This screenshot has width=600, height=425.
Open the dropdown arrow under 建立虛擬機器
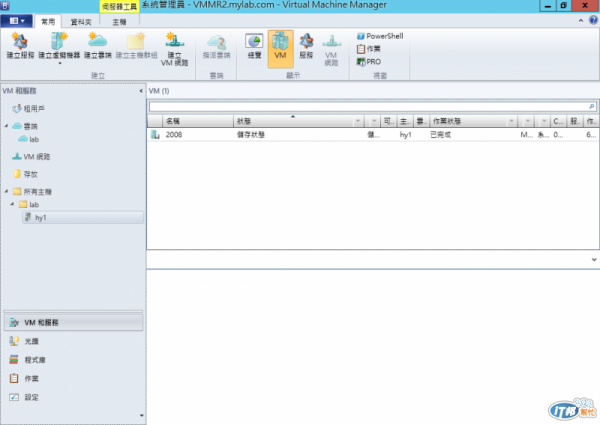pyautogui.click(x=60, y=64)
